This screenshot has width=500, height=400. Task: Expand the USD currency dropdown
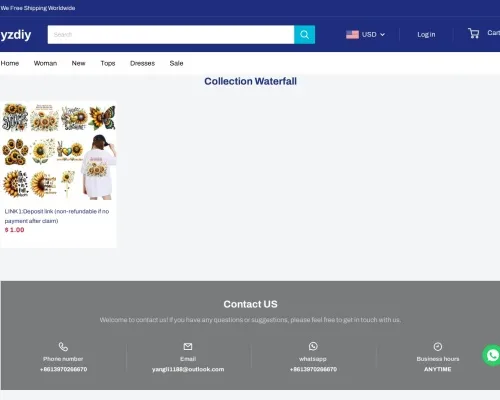tap(373, 35)
